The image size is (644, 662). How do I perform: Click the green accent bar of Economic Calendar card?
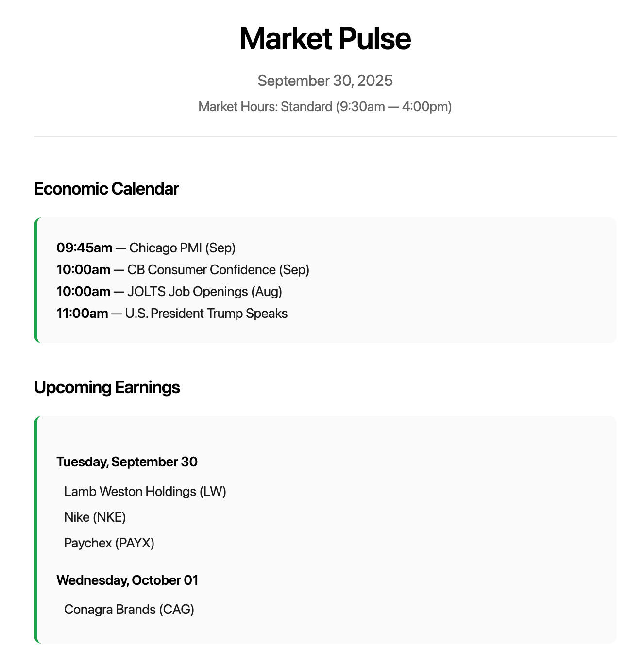(35, 280)
